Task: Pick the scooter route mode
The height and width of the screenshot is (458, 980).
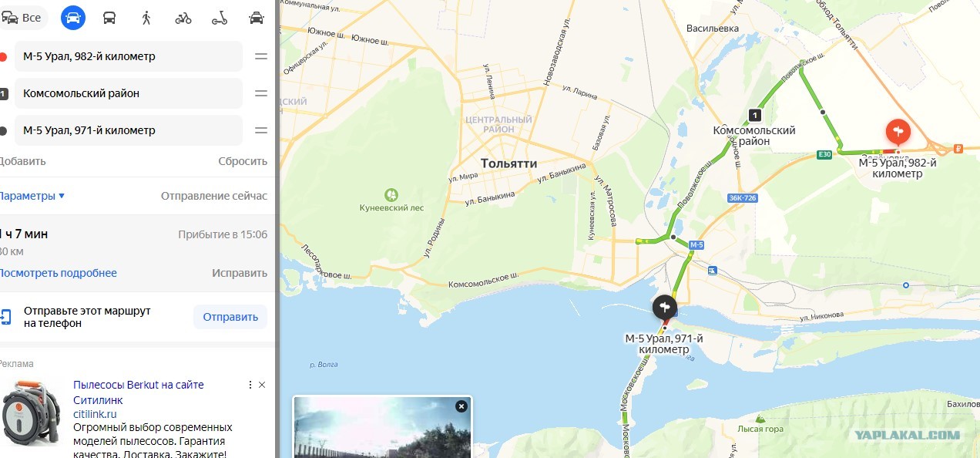Action: [220, 18]
